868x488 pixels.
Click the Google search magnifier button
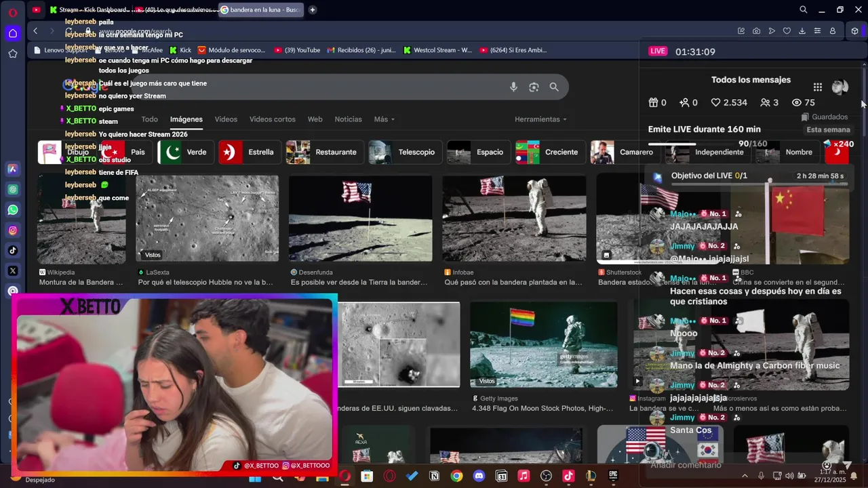554,87
